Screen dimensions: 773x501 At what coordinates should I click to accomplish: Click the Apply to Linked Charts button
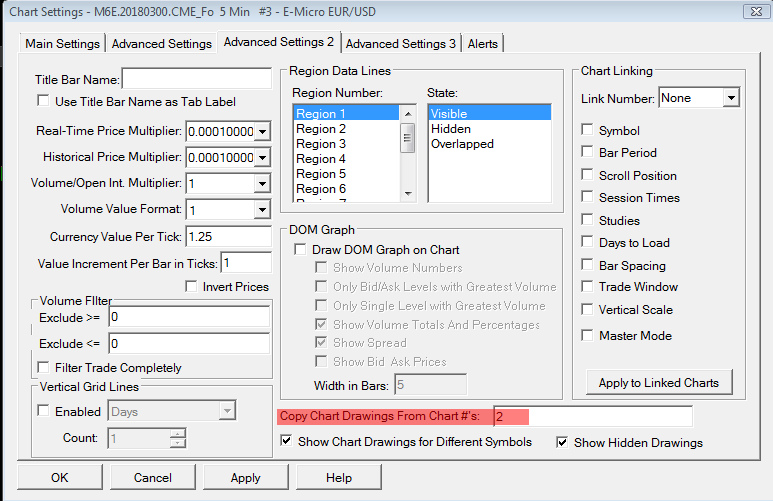coord(659,383)
